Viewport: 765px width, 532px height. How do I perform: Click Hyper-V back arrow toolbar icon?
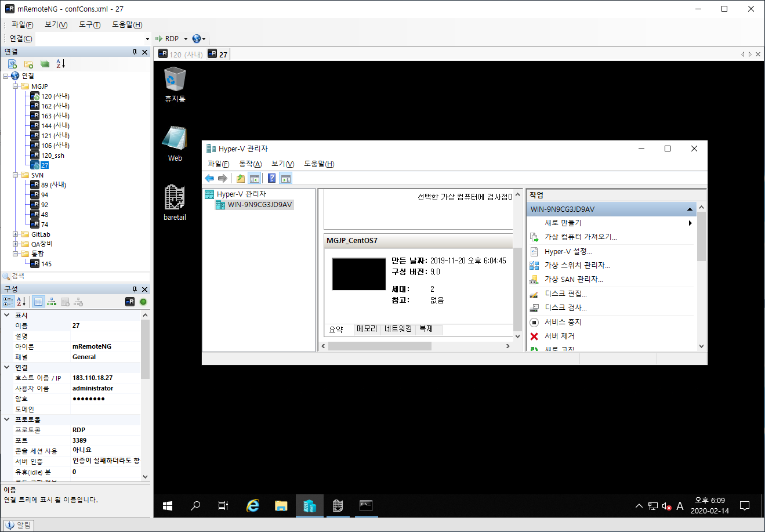[x=209, y=179]
